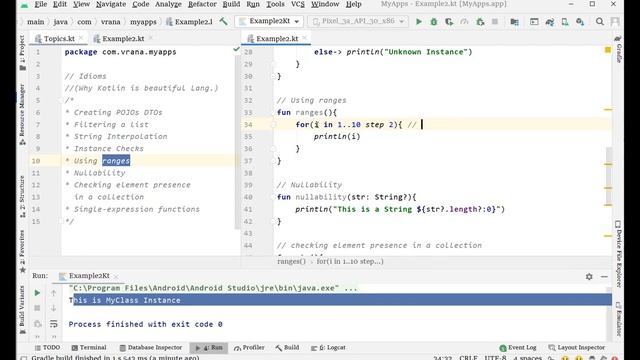
Task: Open Gradle side panel
Action: click(618, 49)
